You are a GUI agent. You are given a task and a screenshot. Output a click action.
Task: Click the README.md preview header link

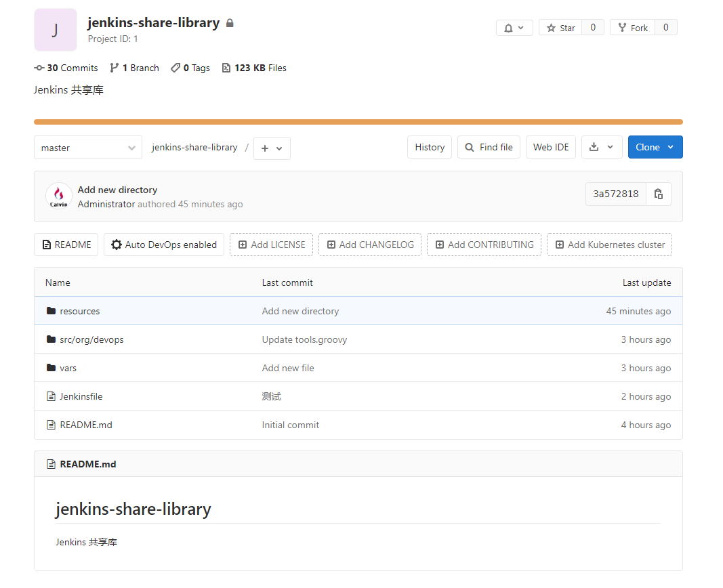[88, 464]
